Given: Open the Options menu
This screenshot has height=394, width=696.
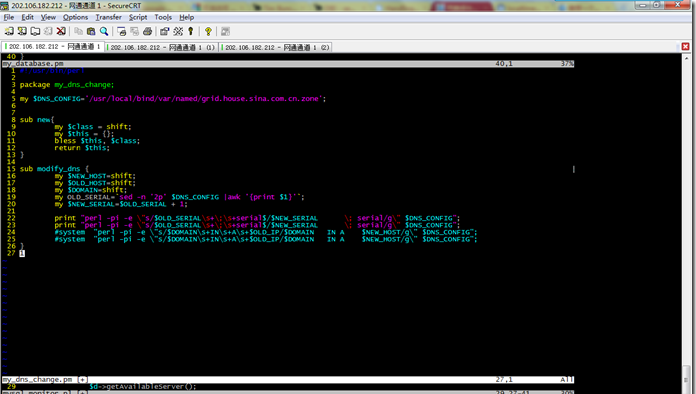Looking at the screenshot, I should 75,17.
